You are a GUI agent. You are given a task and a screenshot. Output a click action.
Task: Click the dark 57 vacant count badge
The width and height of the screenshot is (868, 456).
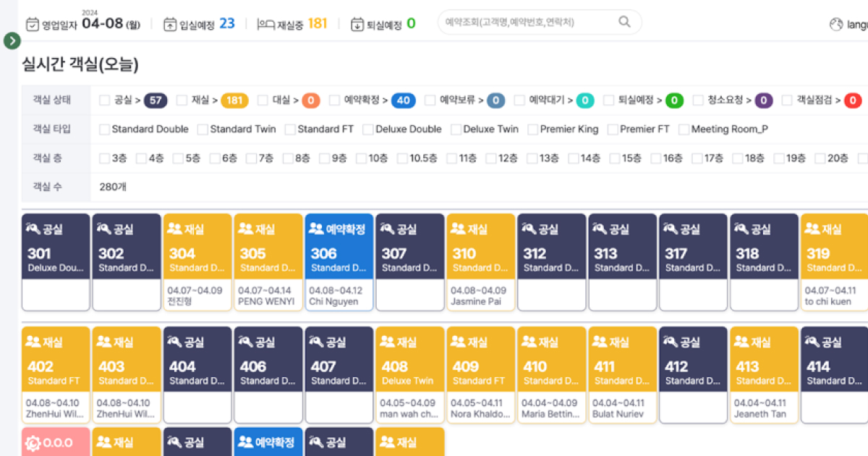tap(156, 101)
